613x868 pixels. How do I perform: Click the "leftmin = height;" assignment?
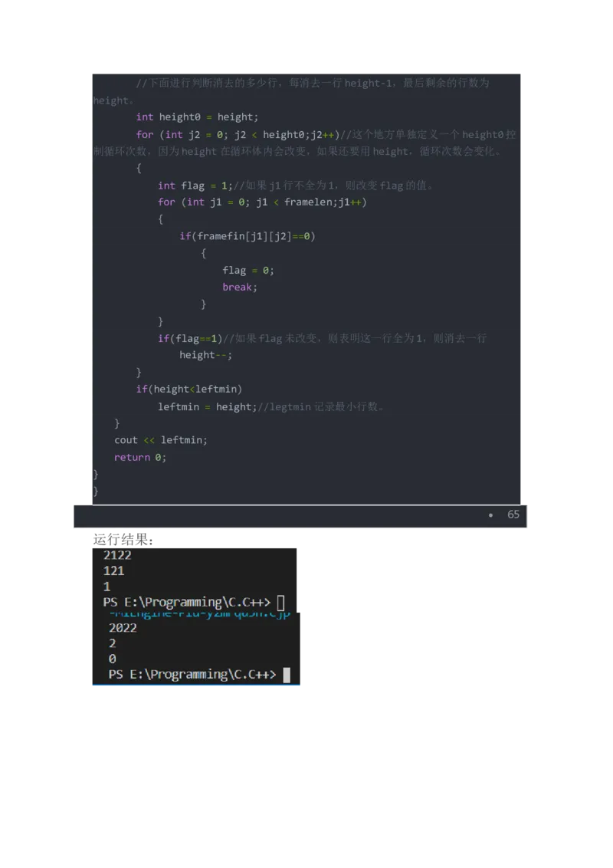pos(207,406)
